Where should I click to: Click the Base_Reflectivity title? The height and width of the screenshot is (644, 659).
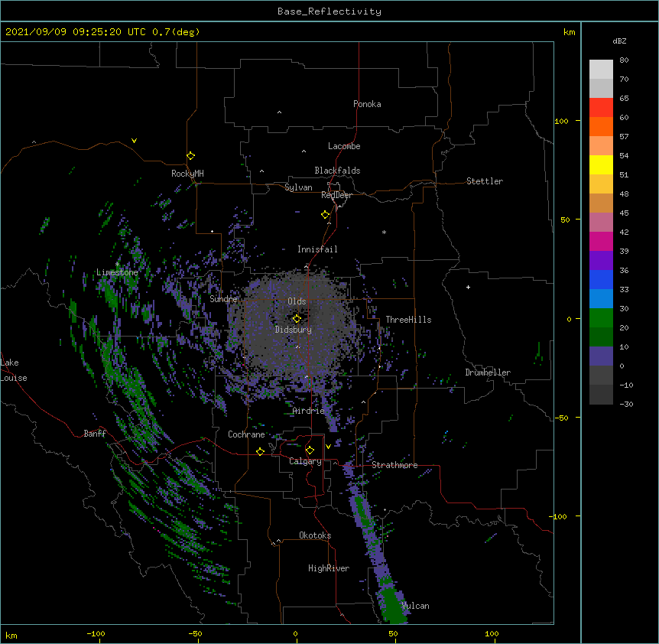tap(329, 11)
